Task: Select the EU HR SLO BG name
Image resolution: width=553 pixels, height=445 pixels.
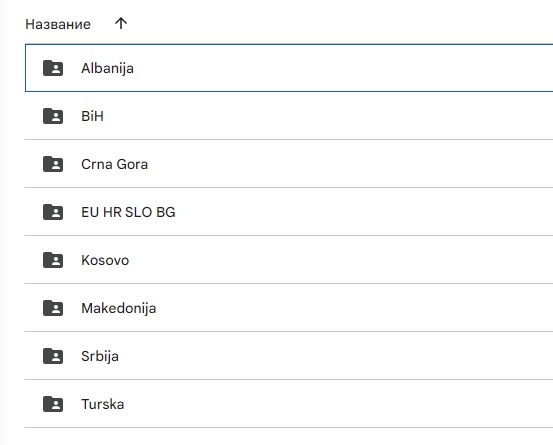Action: click(x=128, y=212)
